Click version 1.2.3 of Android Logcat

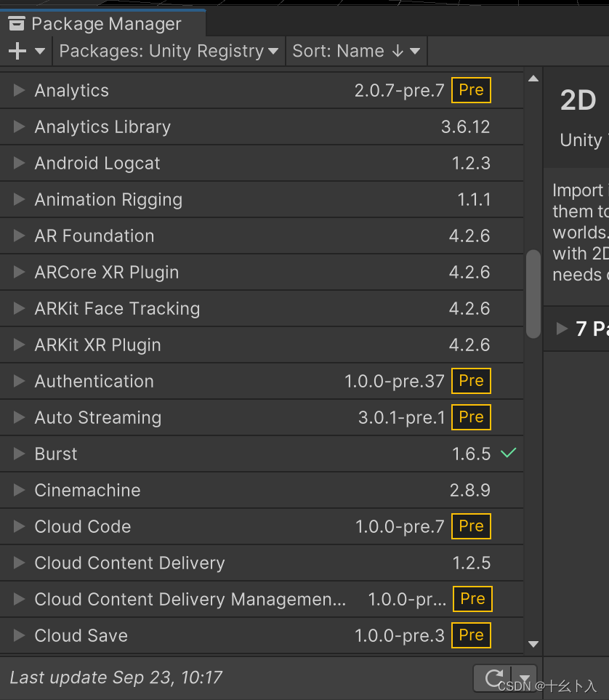pyautogui.click(x=471, y=164)
